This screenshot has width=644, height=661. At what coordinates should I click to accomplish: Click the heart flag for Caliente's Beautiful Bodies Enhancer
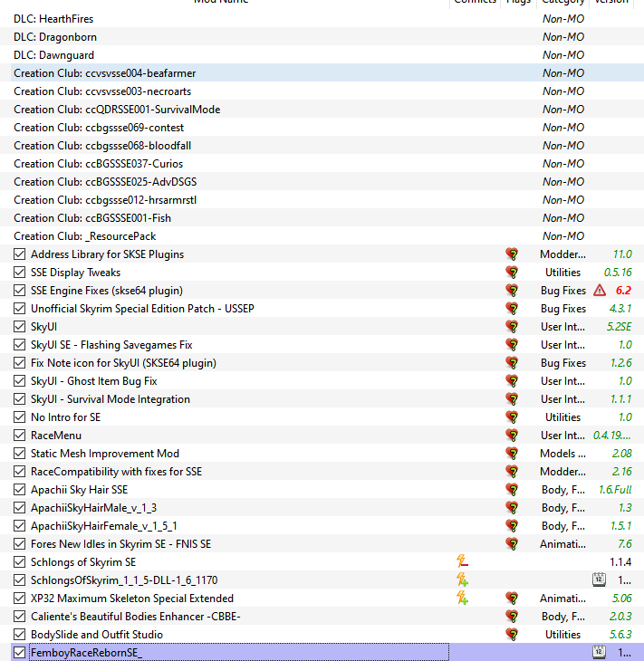(512, 617)
